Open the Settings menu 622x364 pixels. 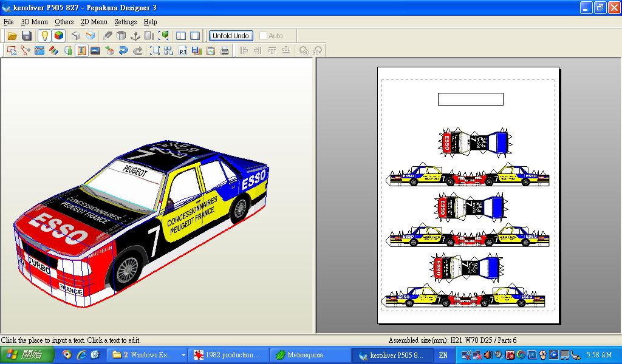click(x=125, y=22)
